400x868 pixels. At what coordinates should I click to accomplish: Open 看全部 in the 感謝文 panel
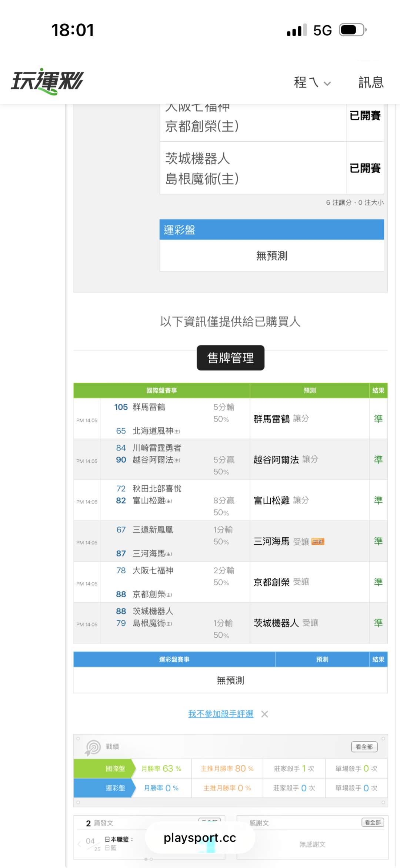coord(372,822)
